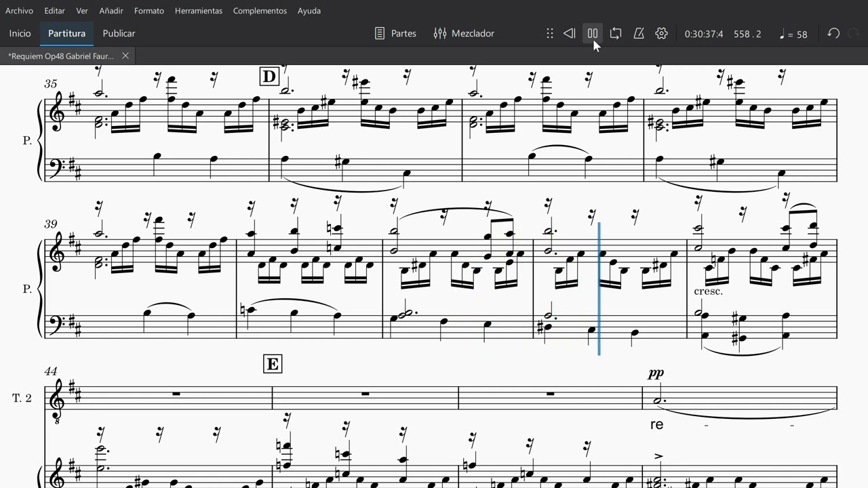Open the Herramientas menu
The height and width of the screenshot is (488, 868).
199,11
